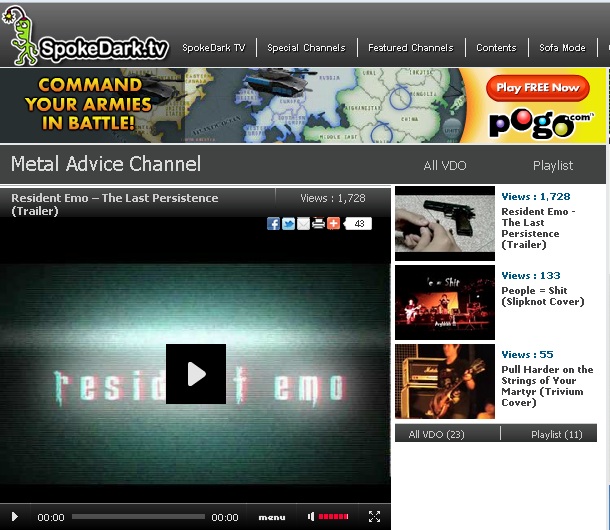Share video on Facebook

point(273,224)
